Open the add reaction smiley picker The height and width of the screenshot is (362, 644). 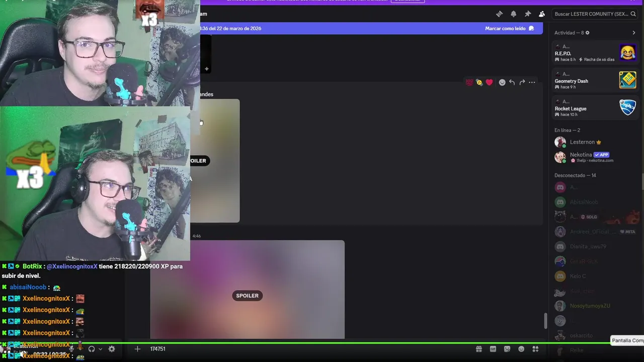pos(502,82)
